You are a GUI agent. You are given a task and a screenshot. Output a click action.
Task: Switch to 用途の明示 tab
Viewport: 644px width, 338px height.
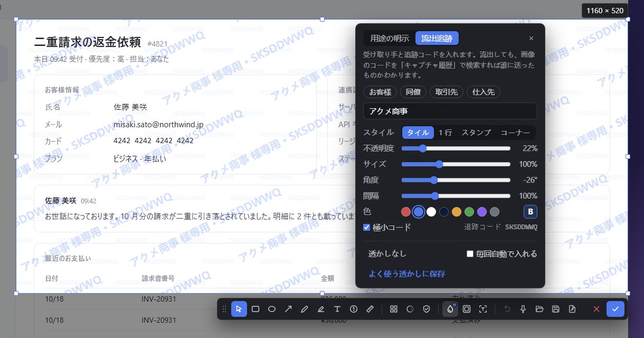coord(390,38)
